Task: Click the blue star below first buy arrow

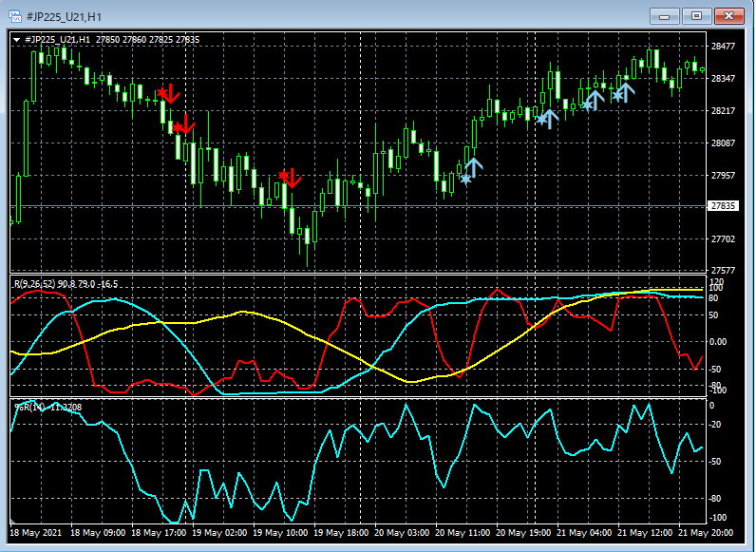Action: tap(465, 180)
